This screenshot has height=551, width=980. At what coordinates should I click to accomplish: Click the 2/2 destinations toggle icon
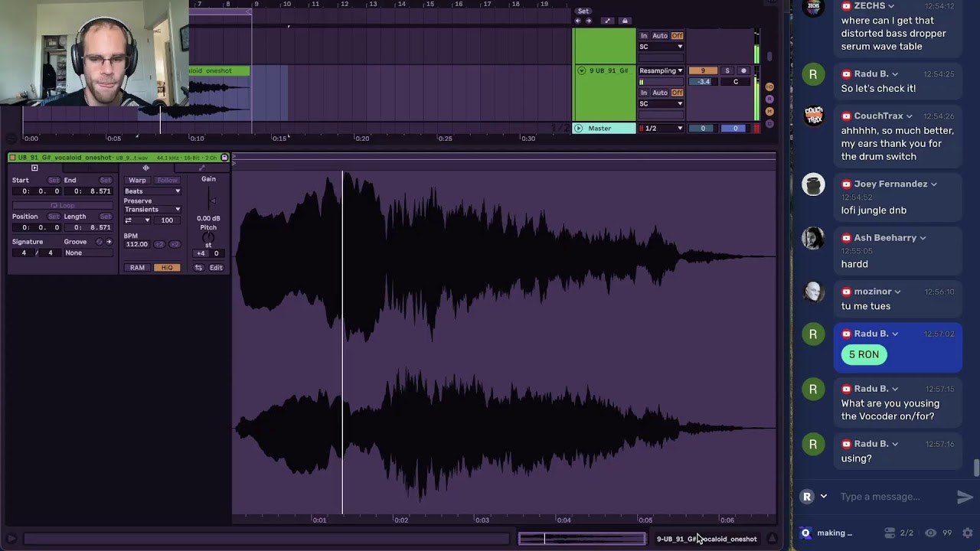890,533
